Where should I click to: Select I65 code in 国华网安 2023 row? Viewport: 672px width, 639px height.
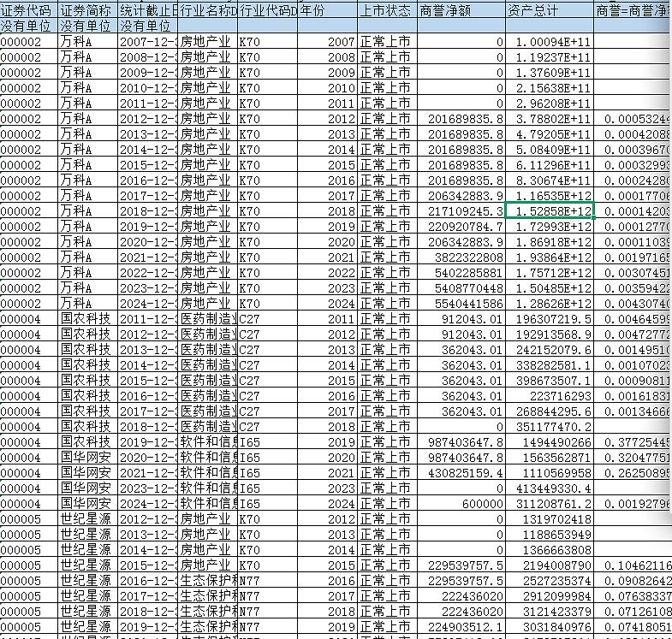tap(267, 488)
